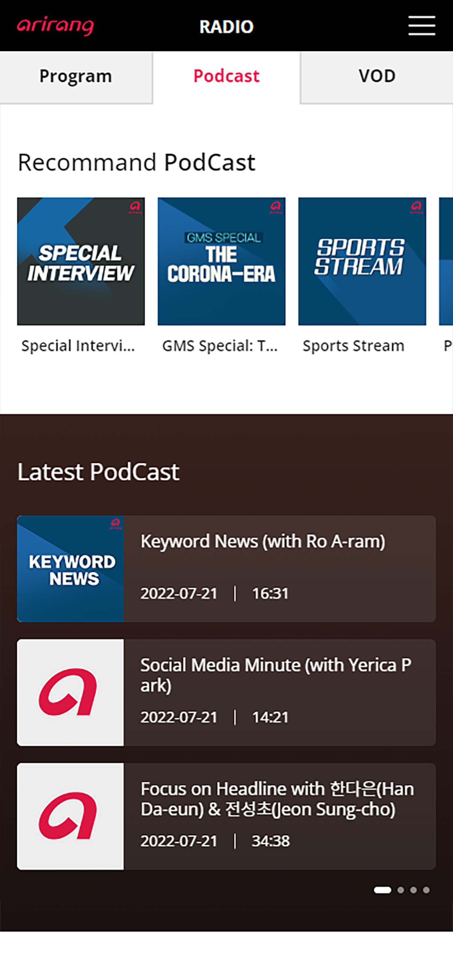Viewport: 453px width, 980px height.
Task: Open Focus on Headline with Han Da-eun episode
Action: (x=226, y=816)
